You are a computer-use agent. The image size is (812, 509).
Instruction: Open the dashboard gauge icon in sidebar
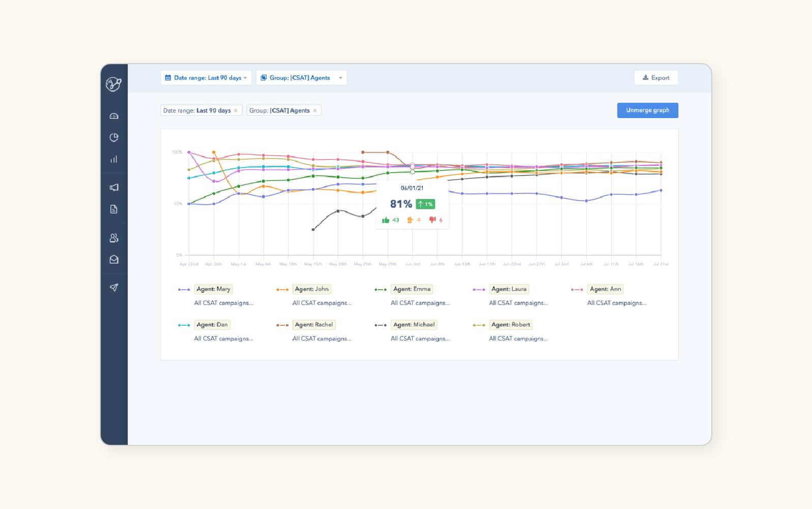click(114, 116)
